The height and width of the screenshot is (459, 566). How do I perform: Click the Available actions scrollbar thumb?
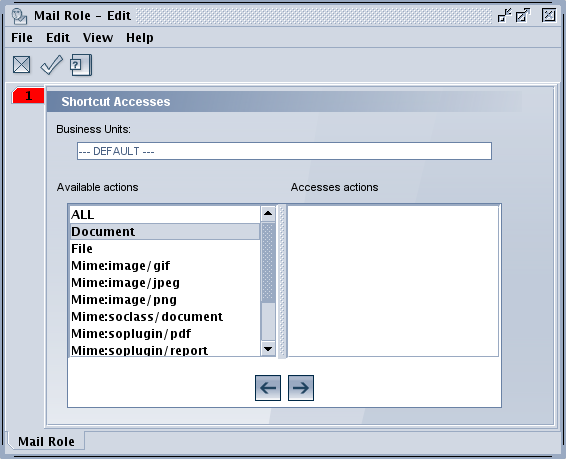pyautogui.click(x=268, y=262)
